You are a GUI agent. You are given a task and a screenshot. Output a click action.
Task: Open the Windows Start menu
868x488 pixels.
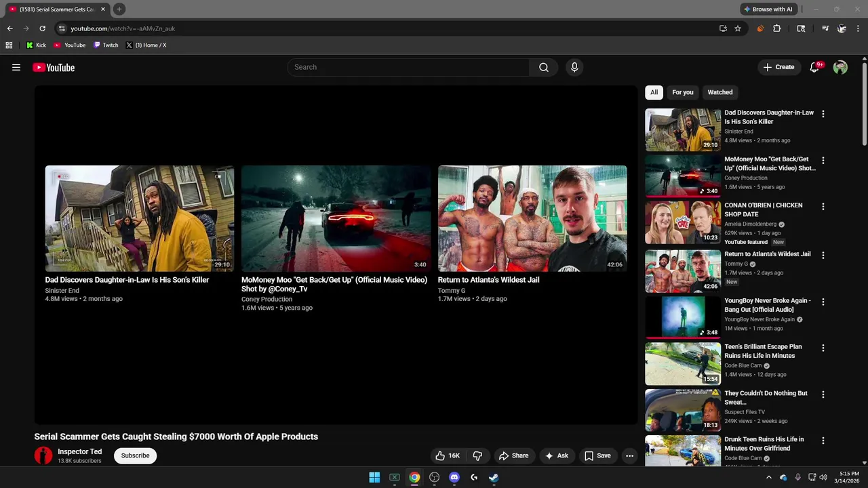(374, 477)
